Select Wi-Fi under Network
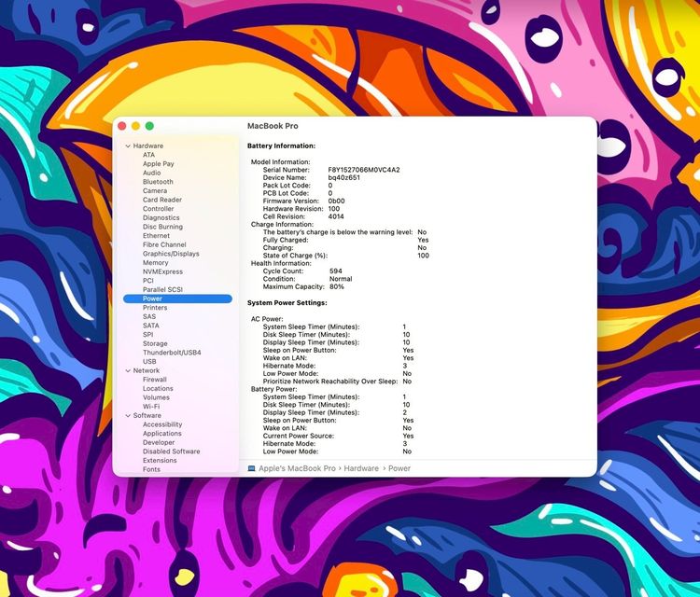700x597 pixels. pos(151,407)
